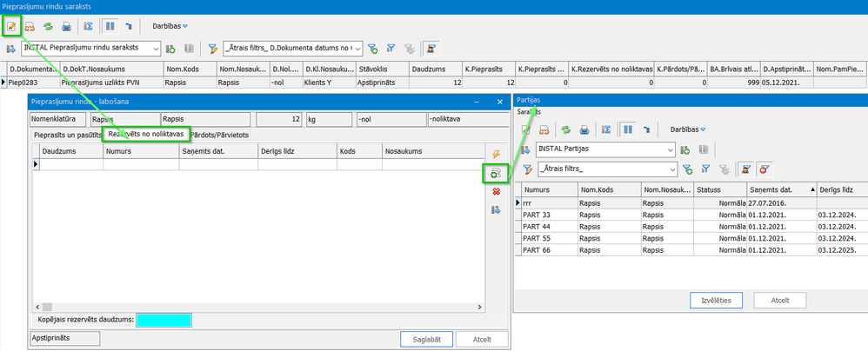
Task: Select the PART 44 row in Partijas
Action: (x=691, y=227)
